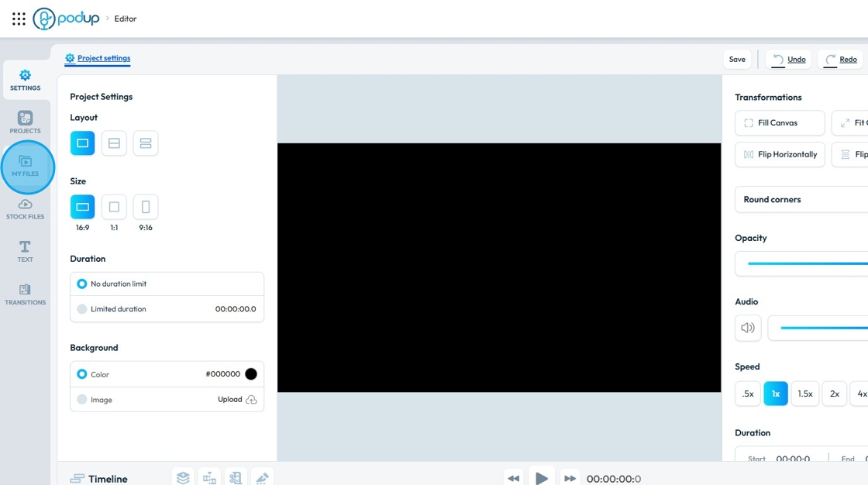Open the apps grid menu icon
868x485 pixels.
pyautogui.click(x=19, y=19)
